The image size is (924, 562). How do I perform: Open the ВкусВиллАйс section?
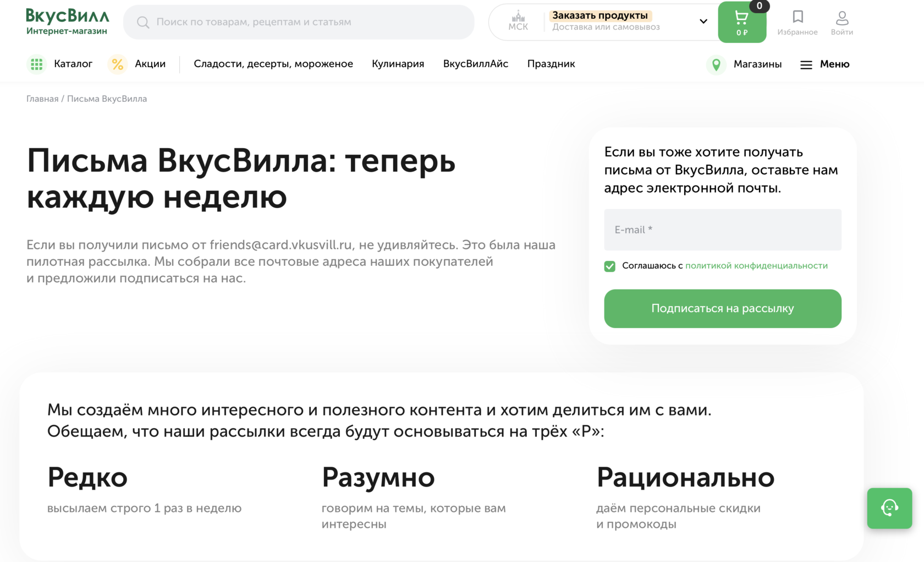(x=476, y=64)
